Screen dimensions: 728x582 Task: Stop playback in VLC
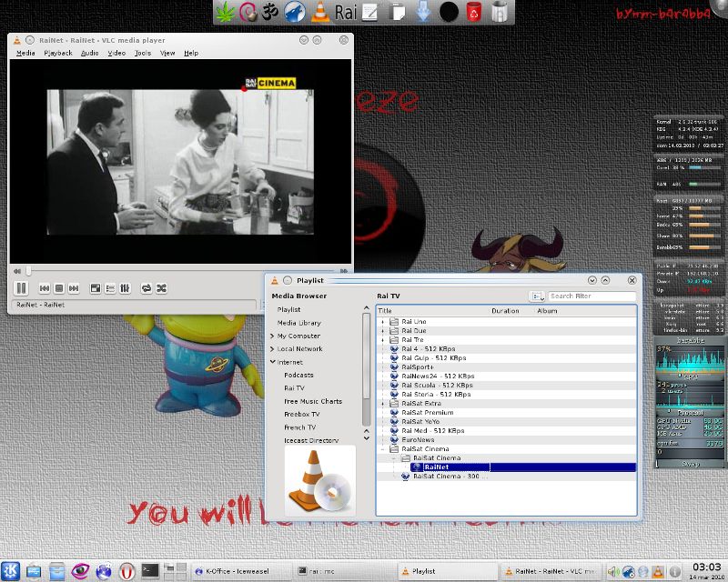coord(59,288)
